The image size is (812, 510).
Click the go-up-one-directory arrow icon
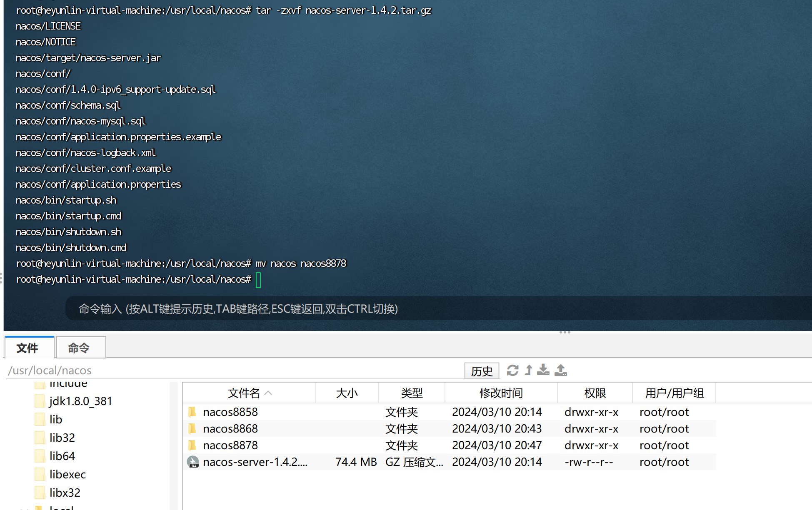pos(528,370)
